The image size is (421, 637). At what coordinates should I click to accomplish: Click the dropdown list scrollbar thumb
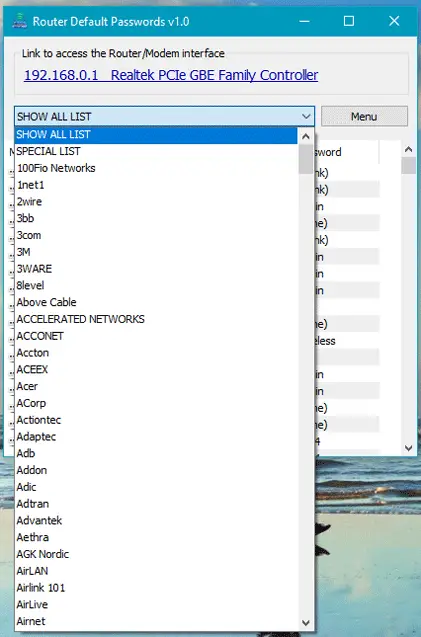[306, 159]
